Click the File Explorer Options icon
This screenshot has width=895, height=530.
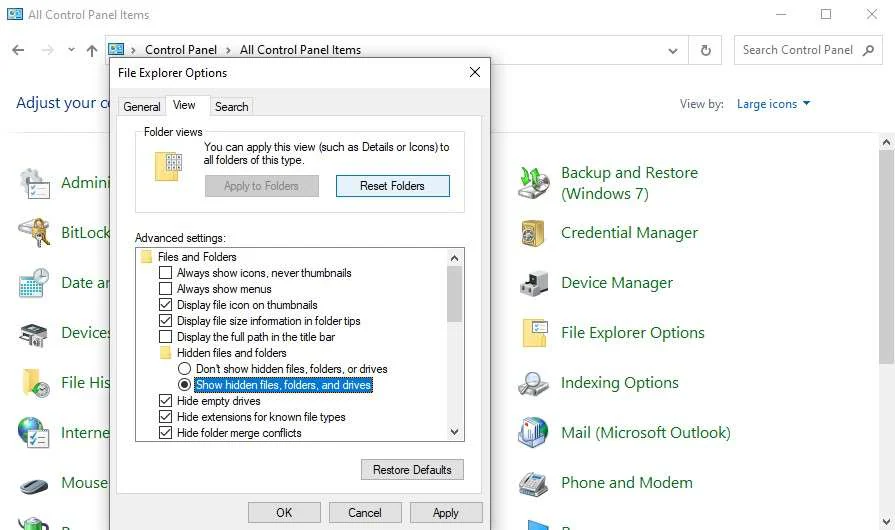pyautogui.click(x=534, y=333)
